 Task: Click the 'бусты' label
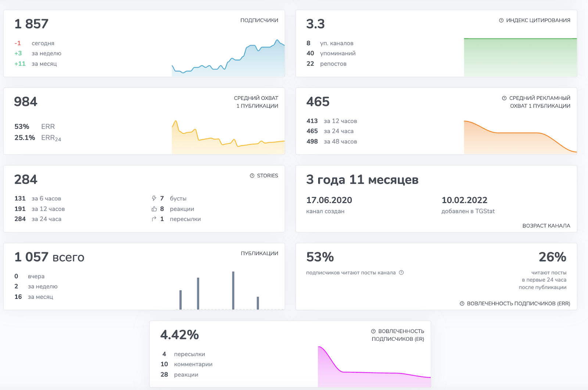coord(178,198)
